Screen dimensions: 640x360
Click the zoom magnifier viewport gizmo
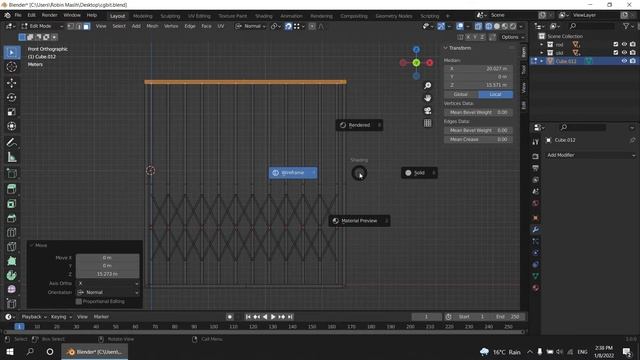427,86
